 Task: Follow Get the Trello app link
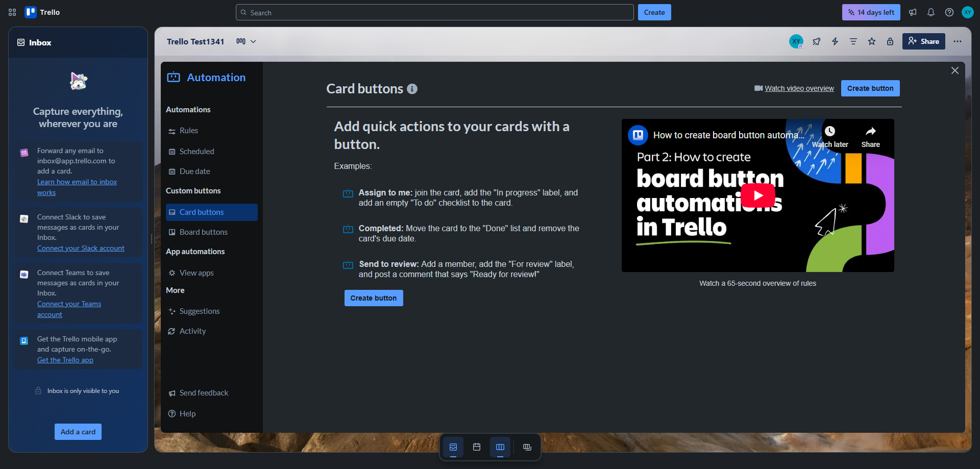(65, 360)
